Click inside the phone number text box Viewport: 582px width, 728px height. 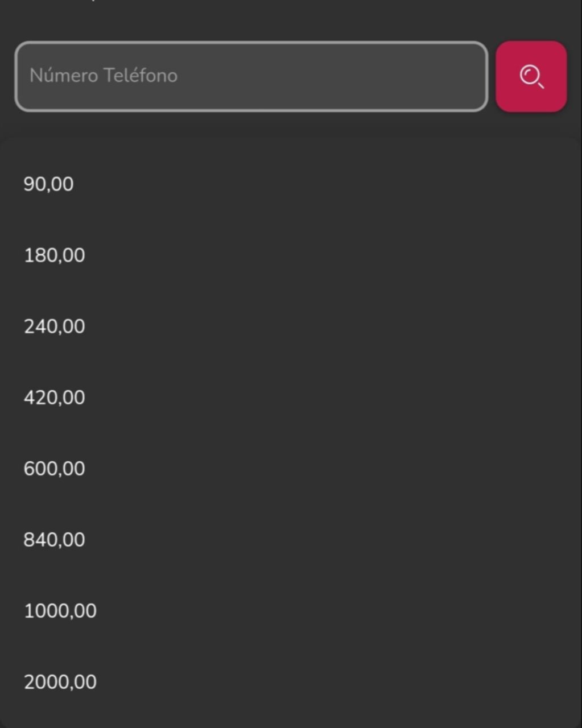point(251,76)
